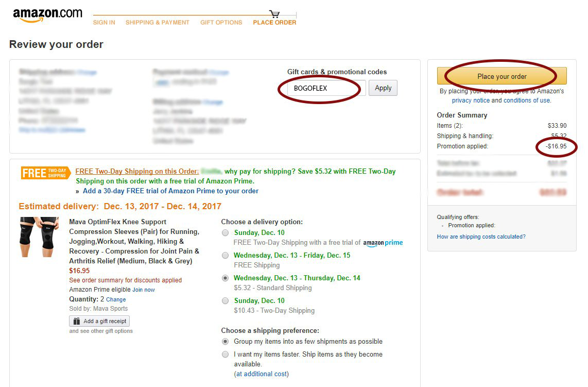Click the promotional code input field

click(x=326, y=88)
